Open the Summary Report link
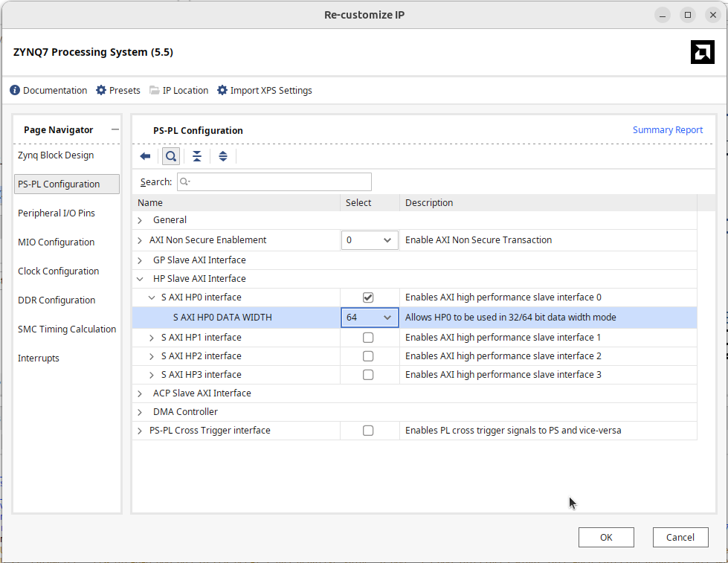Screen dimensions: 728x563 668,130
